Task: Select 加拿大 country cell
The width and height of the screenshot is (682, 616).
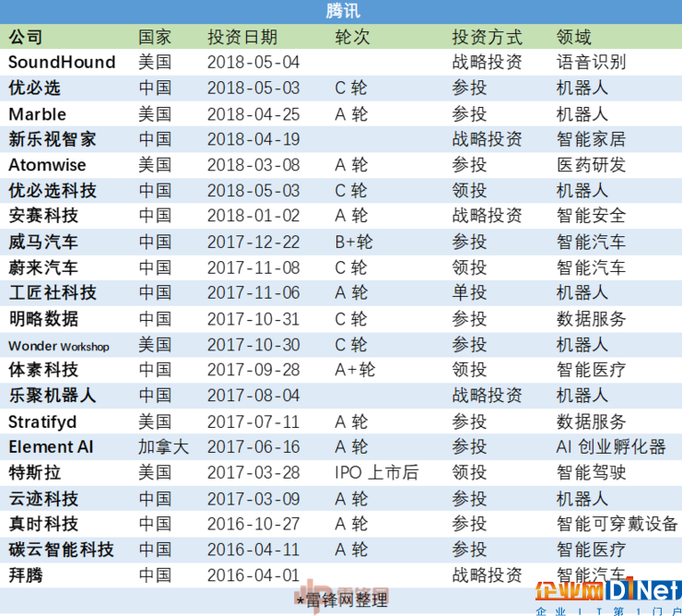Action: click(x=163, y=446)
